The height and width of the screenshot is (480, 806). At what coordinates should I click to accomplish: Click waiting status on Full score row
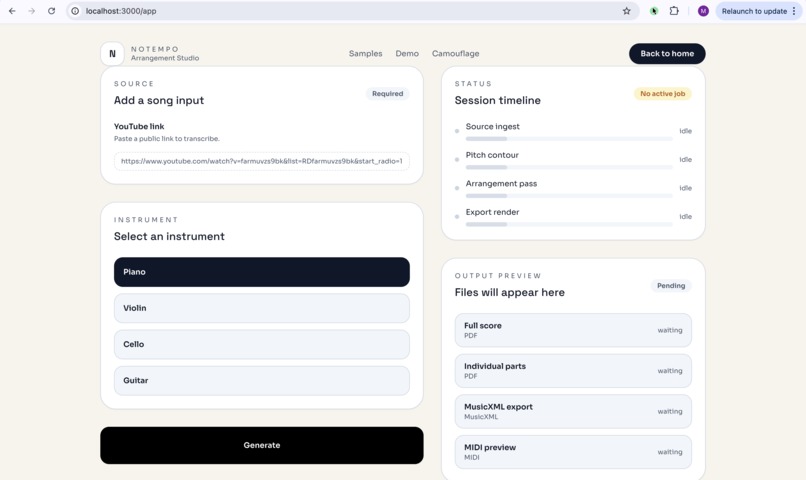pyautogui.click(x=670, y=330)
